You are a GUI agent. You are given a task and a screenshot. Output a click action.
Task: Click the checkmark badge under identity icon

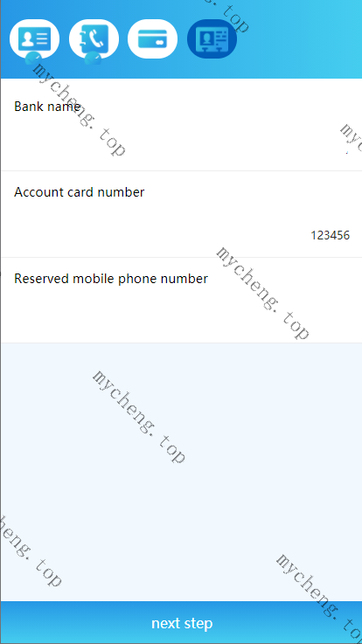click(x=31, y=59)
